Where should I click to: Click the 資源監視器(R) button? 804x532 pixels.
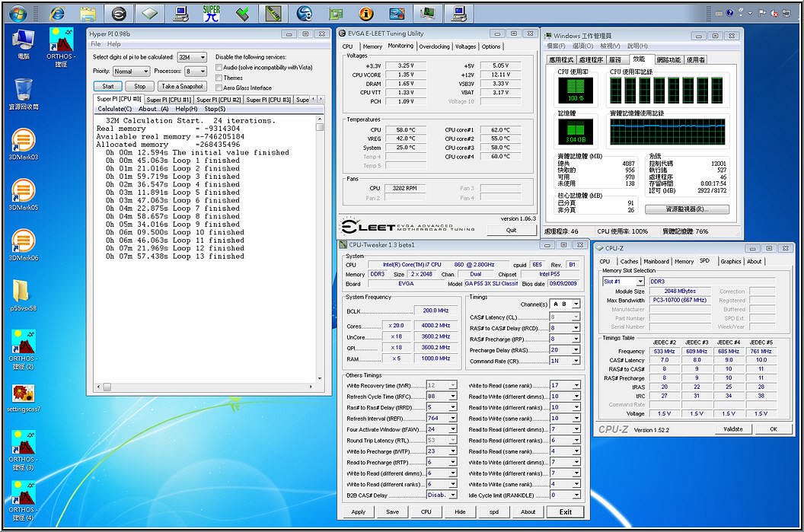(687, 209)
